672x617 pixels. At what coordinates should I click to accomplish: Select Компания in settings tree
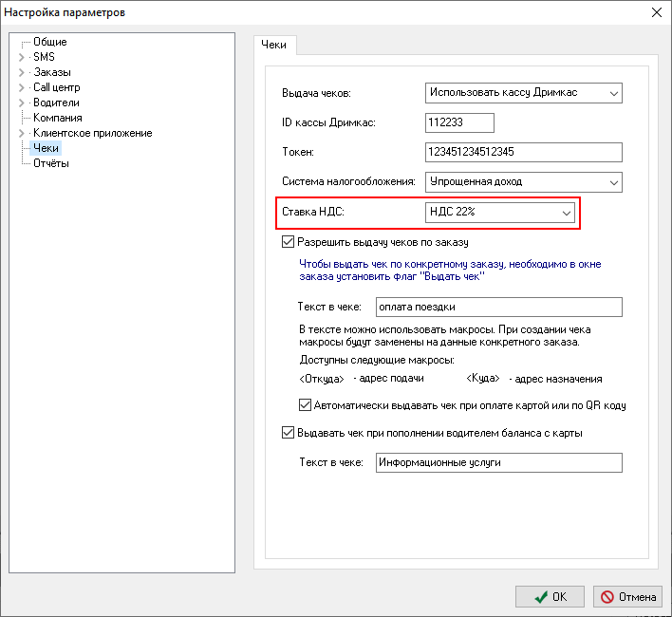(x=58, y=118)
